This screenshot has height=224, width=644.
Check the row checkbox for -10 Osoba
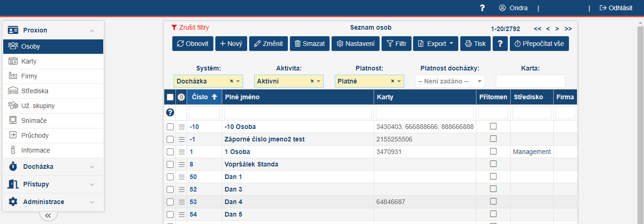pyautogui.click(x=170, y=127)
